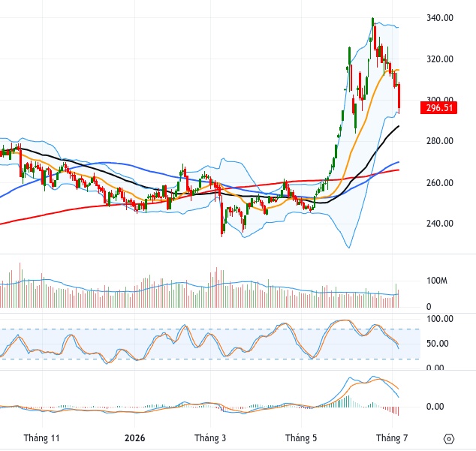Select the 320.00 price axis label

pyautogui.click(x=440, y=59)
